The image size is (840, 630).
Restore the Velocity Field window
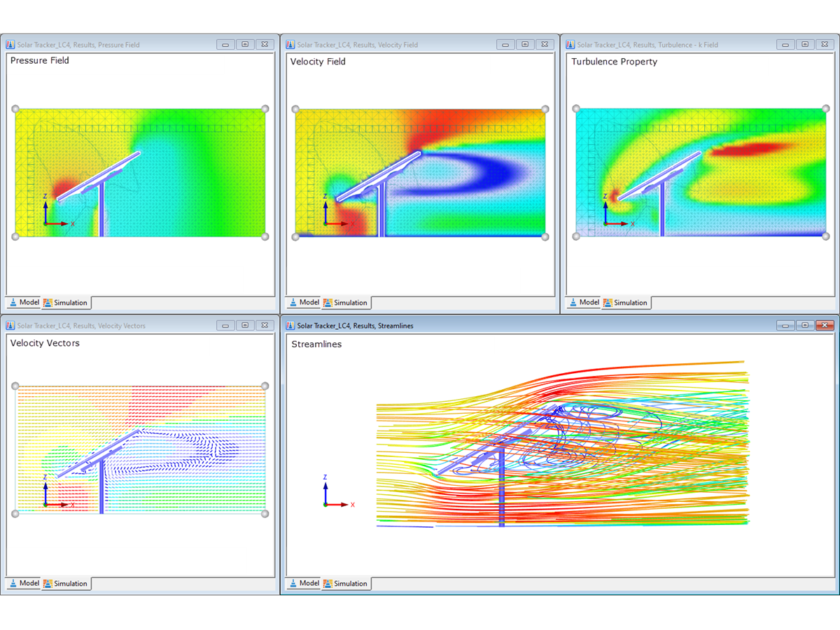click(524, 44)
